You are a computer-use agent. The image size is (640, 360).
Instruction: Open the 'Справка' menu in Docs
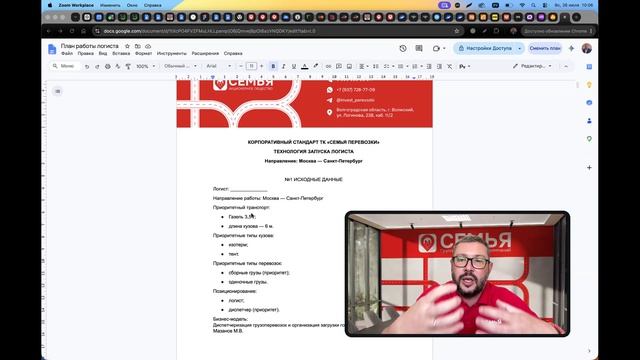coord(233,53)
